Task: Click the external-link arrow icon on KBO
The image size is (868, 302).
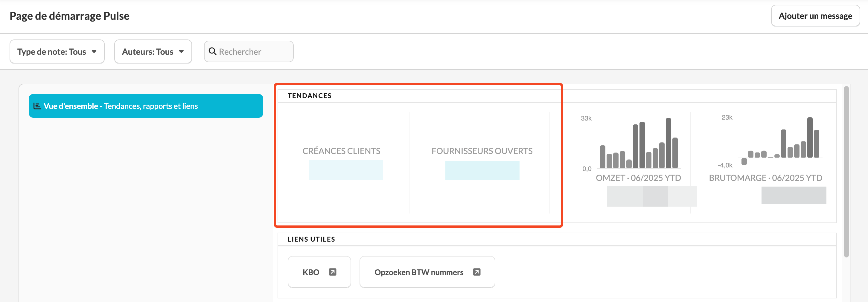Action: pos(333,272)
